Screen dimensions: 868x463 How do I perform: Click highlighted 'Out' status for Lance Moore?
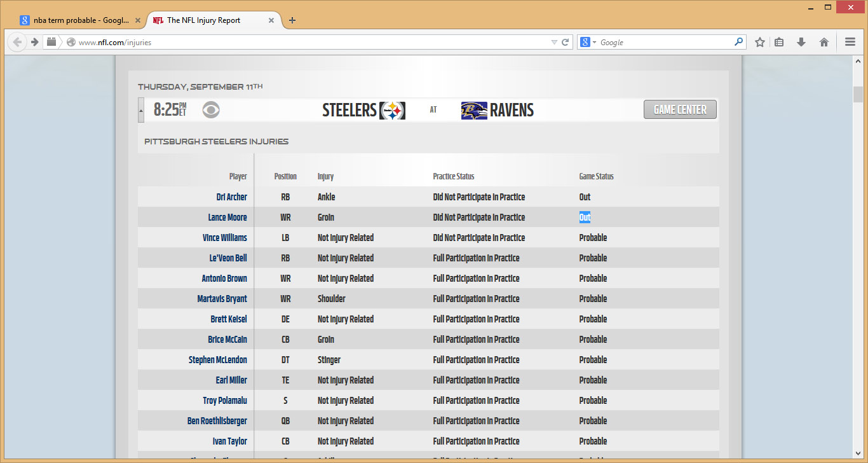(x=585, y=218)
